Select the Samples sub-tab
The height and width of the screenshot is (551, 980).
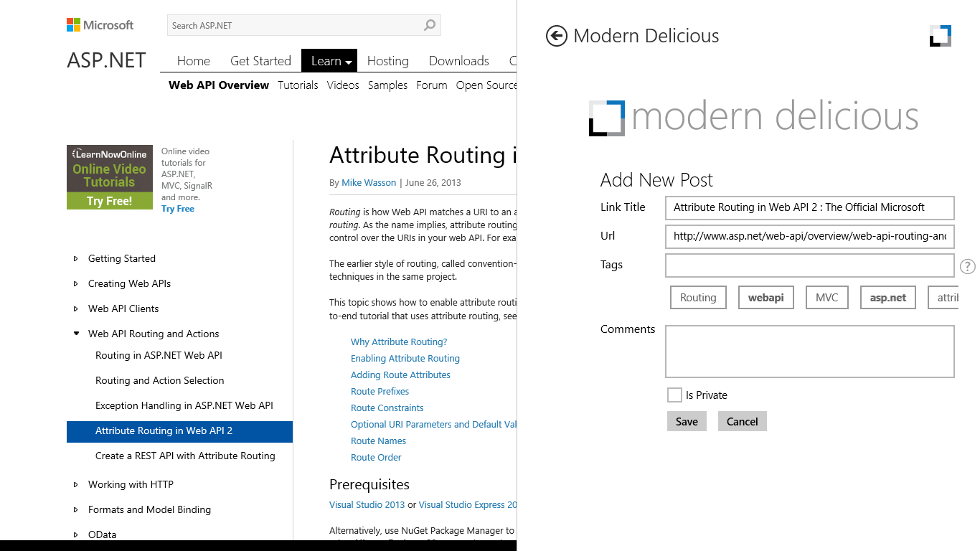pos(387,85)
